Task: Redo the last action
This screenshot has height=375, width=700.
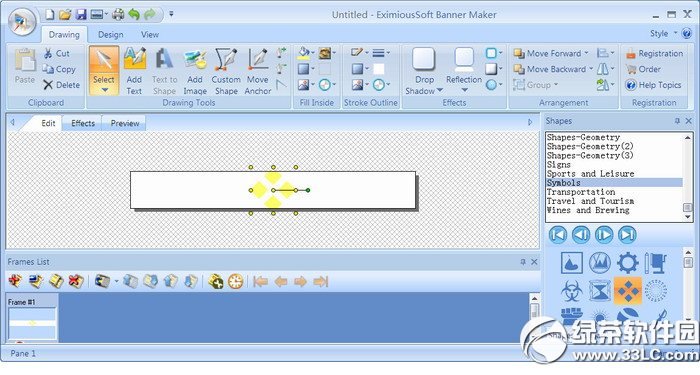Action: 150,15
